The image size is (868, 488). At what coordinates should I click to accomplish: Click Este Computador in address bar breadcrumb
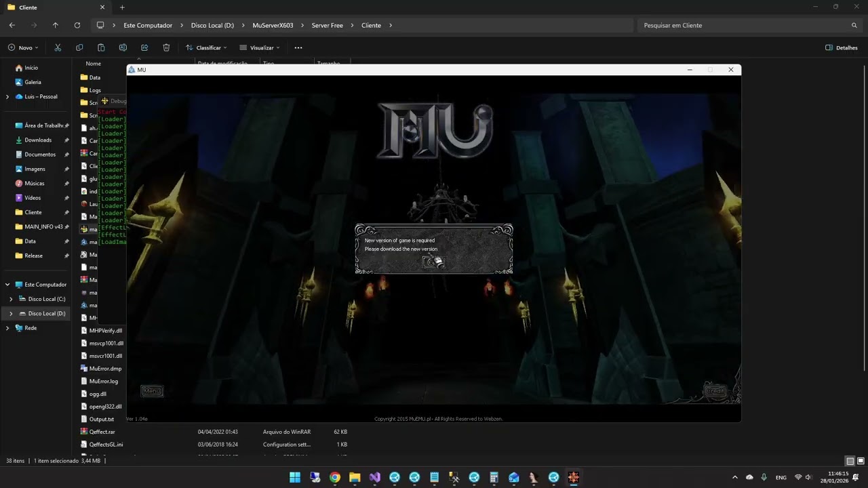click(148, 25)
